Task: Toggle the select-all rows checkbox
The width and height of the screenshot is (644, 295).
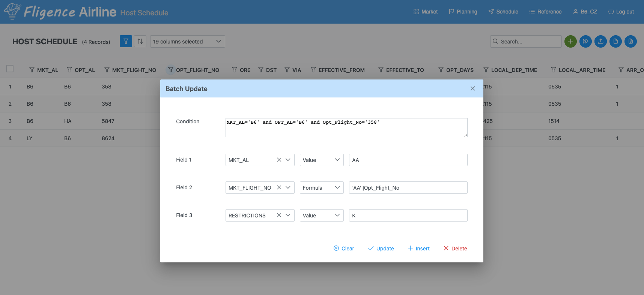Action: tap(10, 69)
